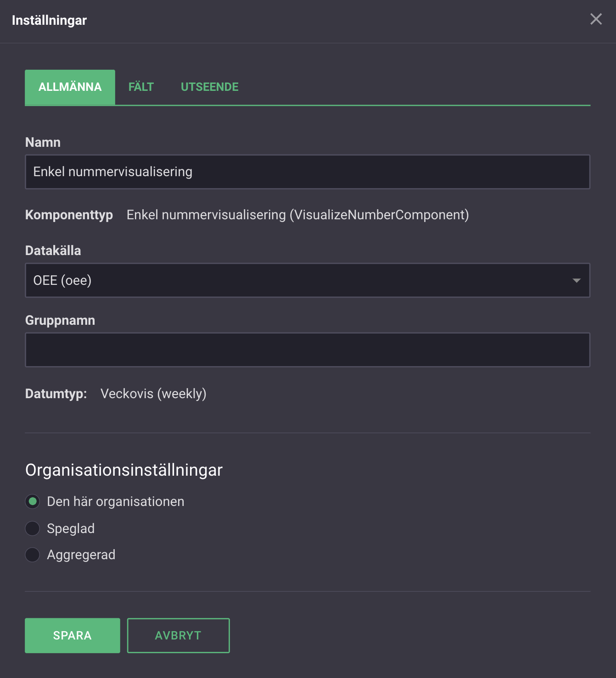Click the Avbryt button
Screen dimensions: 616x678
click(x=178, y=635)
